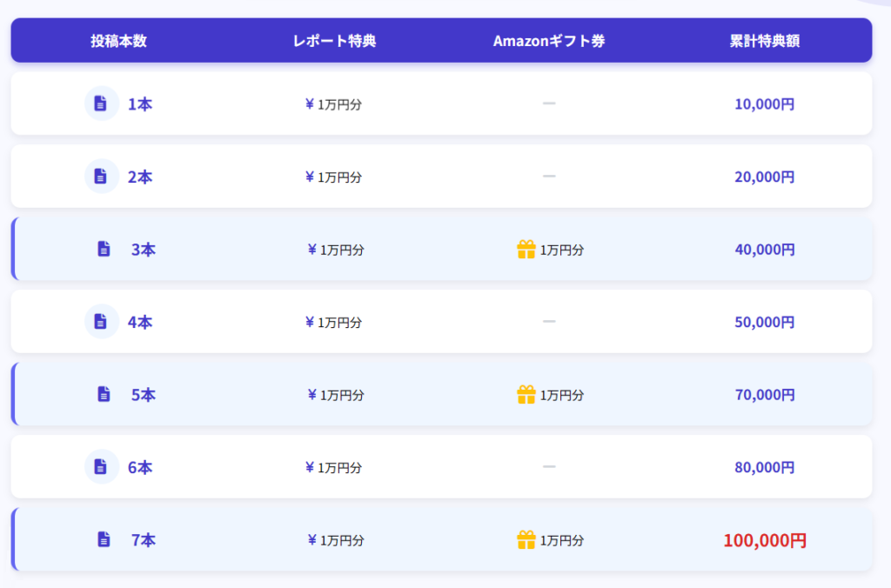Click the document icon next to 4本
Viewport: 891px width, 588px height.
pos(101,322)
